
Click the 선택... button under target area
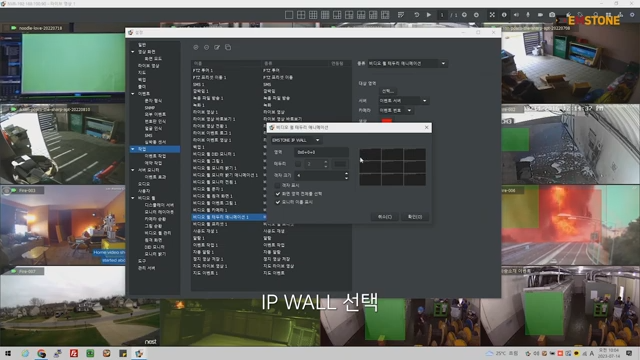pyautogui.click(x=388, y=91)
